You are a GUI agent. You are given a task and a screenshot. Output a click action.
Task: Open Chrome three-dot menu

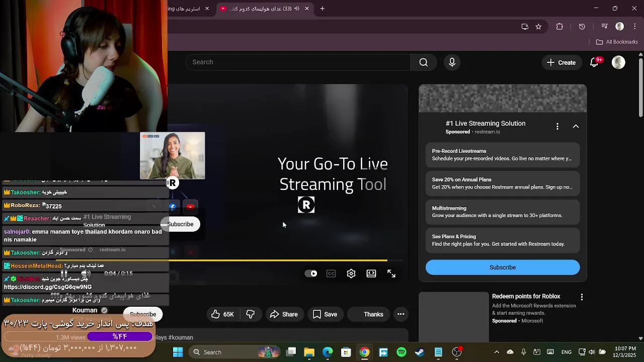coord(635,27)
